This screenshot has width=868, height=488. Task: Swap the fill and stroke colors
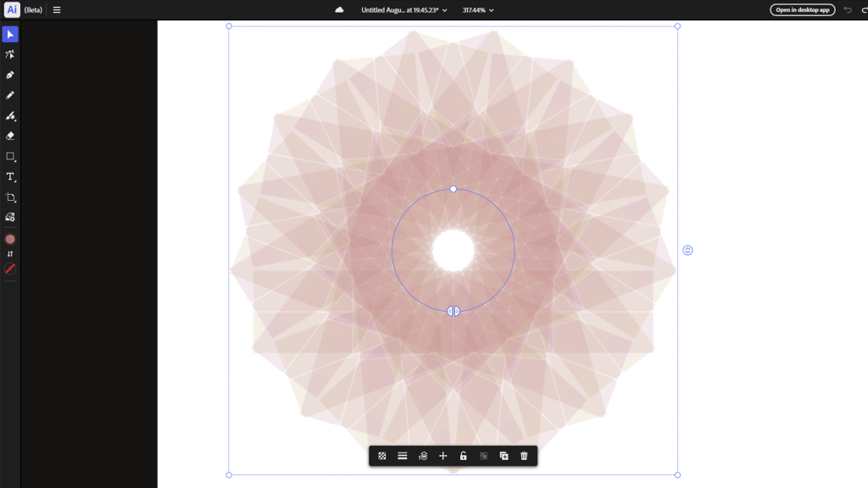point(10,254)
